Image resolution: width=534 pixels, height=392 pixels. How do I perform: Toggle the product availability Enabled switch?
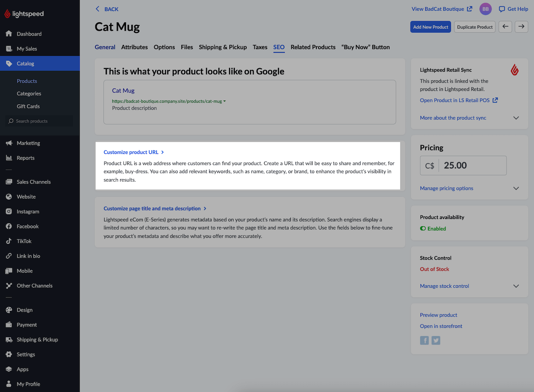pos(423,228)
